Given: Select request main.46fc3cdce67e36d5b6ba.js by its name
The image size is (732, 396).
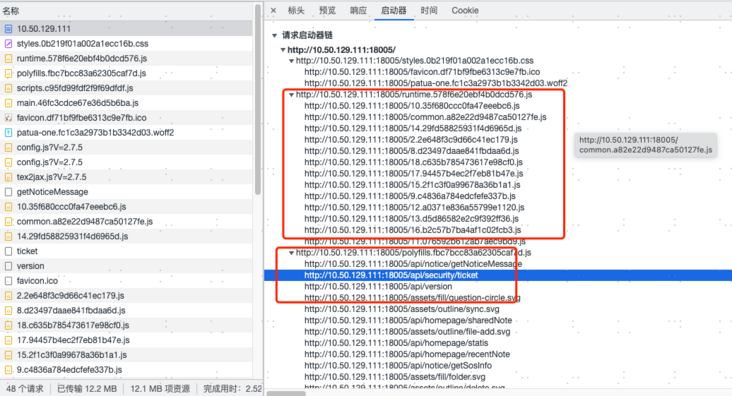Looking at the screenshot, I should coord(77,103).
